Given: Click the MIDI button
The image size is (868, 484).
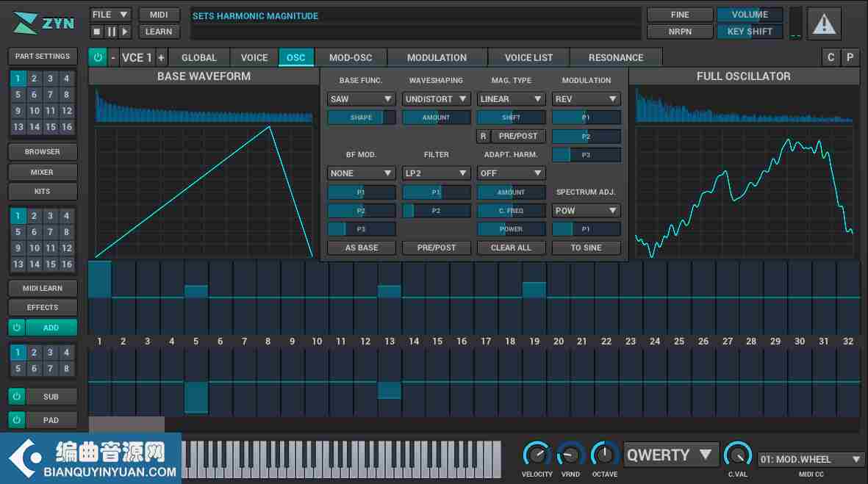Looking at the screenshot, I should [x=159, y=15].
